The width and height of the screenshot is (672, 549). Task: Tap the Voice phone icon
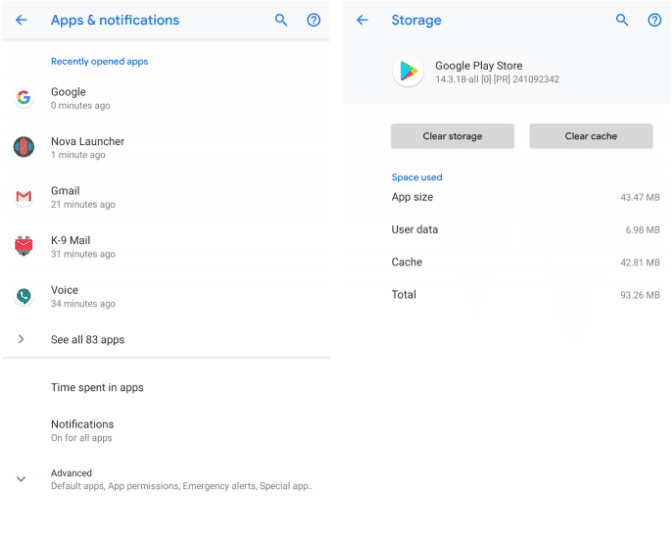click(x=24, y=296)
